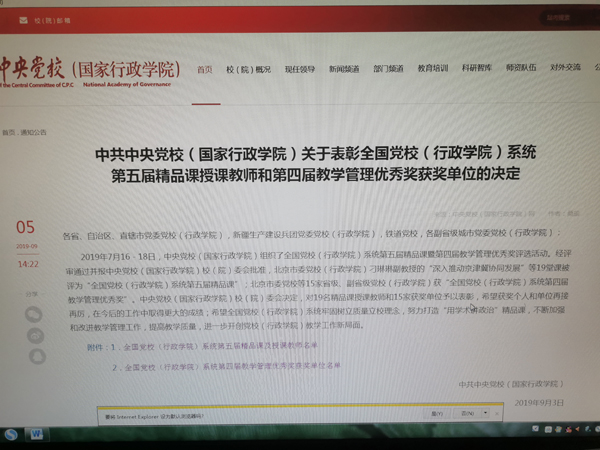This screenshot has width=600, height=450.
Task: Click 否(N) in the Internet Explorer prompt
Action: click(467, 413)
